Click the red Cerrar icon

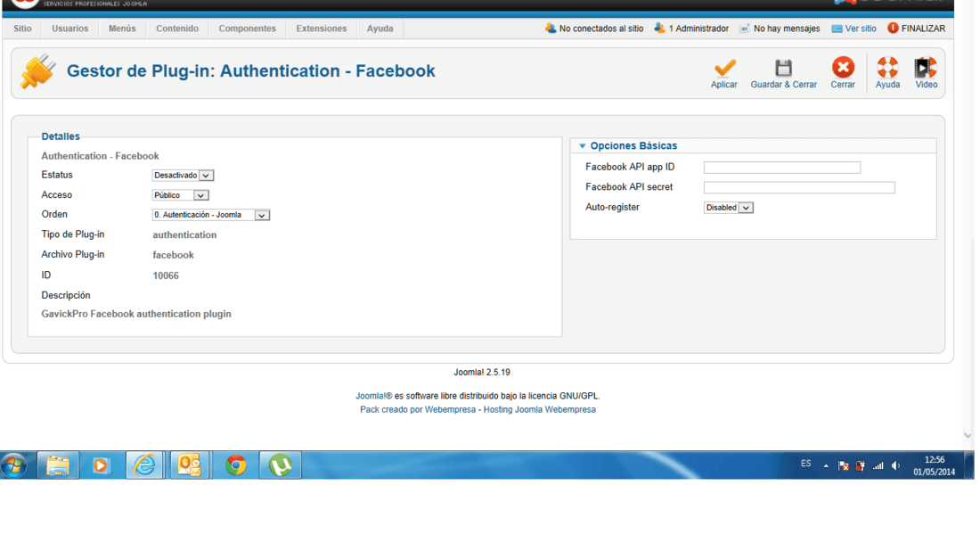[843, 67]
